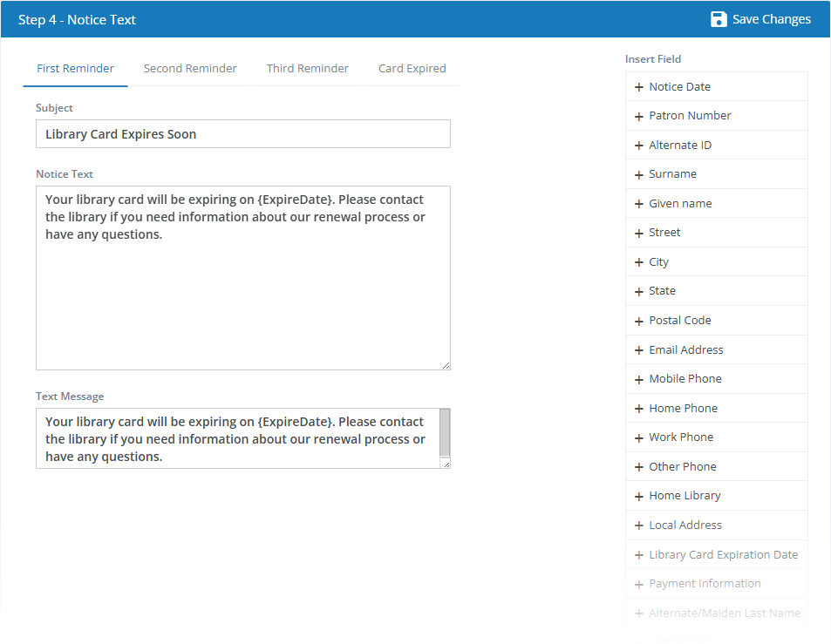
Task: Click the Save Changes floppy disk icon
Action: (x=719, y=19)
